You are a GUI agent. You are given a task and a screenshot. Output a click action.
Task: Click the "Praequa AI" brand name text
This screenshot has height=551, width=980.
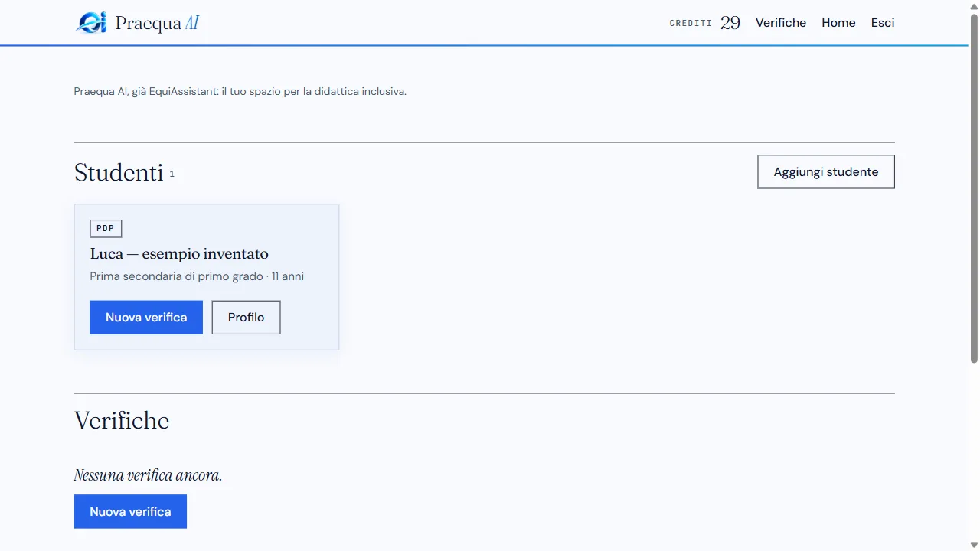(157, 23)
